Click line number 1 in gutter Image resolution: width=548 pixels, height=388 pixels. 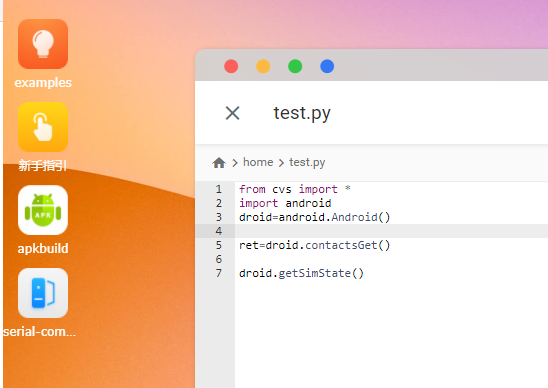pyautogui.click(x=219, y=189)
